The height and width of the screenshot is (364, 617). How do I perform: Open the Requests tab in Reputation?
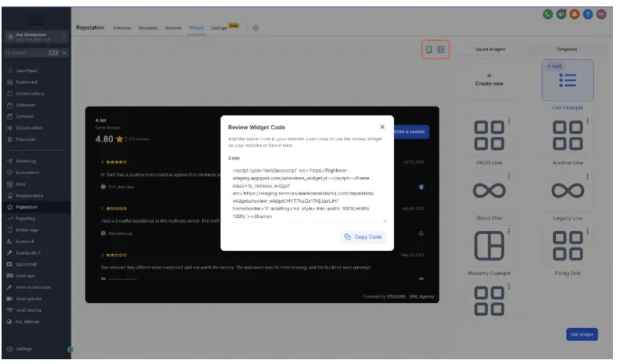click(148, 28)
